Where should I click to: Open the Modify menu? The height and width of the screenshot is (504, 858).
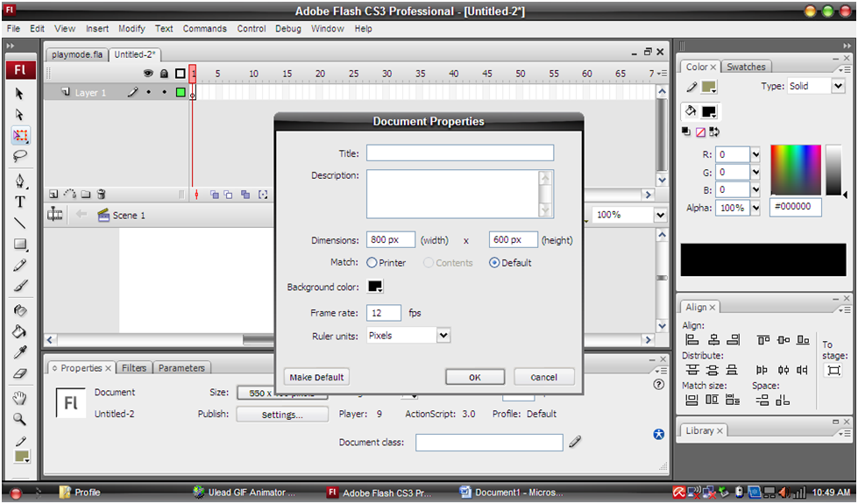[131, 28]
